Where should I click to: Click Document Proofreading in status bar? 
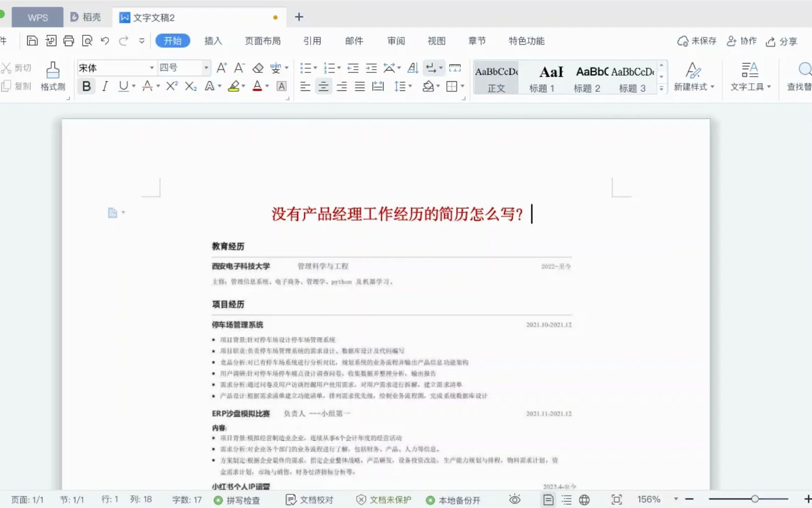point(310,500)
